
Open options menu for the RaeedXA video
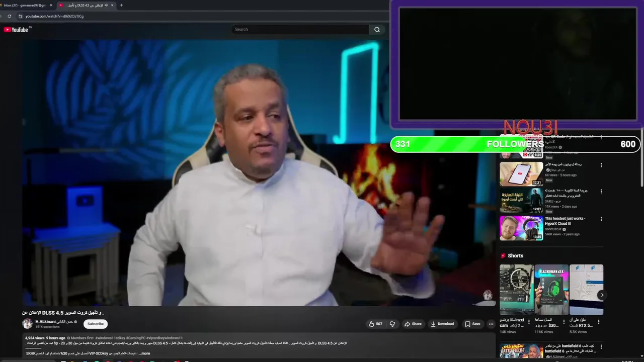coord(601,137)
